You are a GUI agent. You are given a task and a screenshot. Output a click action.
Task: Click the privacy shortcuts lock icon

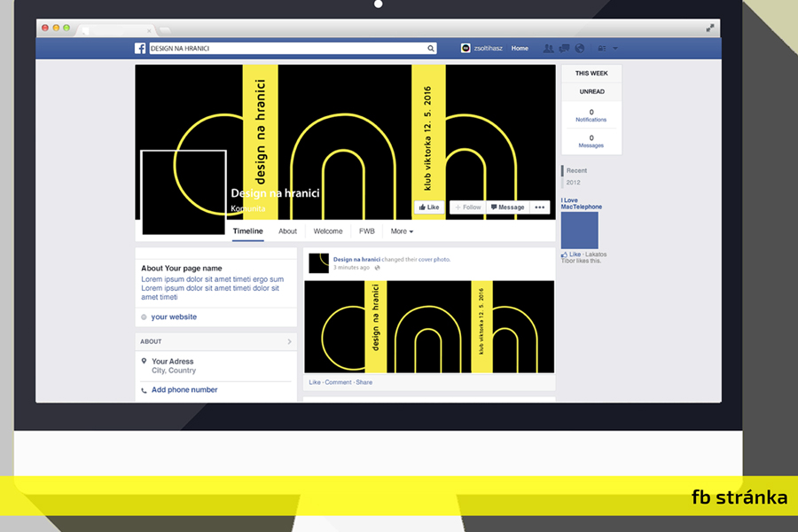602,49
